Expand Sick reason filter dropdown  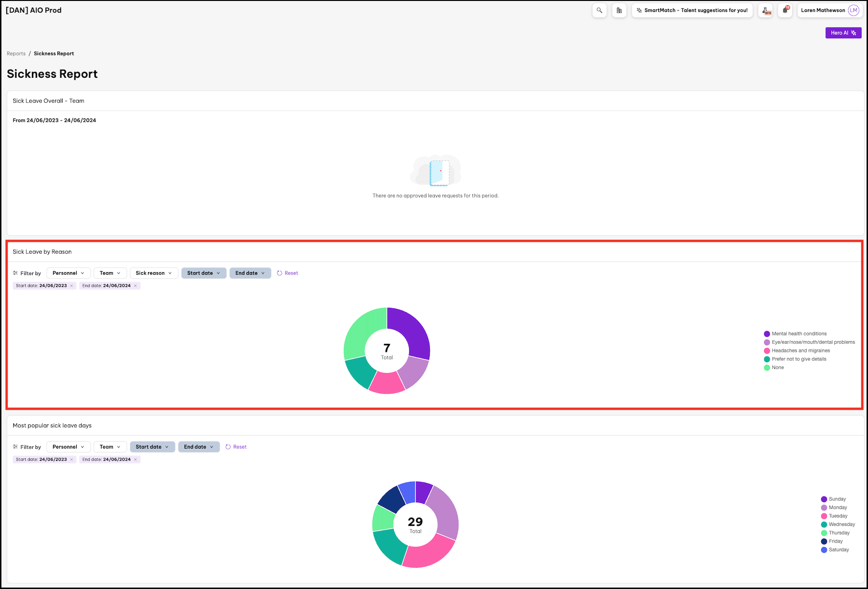pos(154,273)
